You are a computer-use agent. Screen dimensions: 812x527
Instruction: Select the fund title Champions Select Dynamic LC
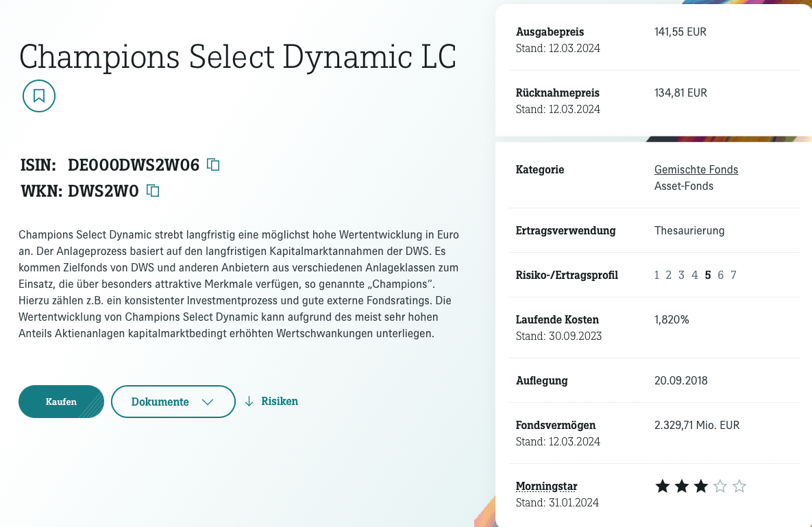[238, 56]
